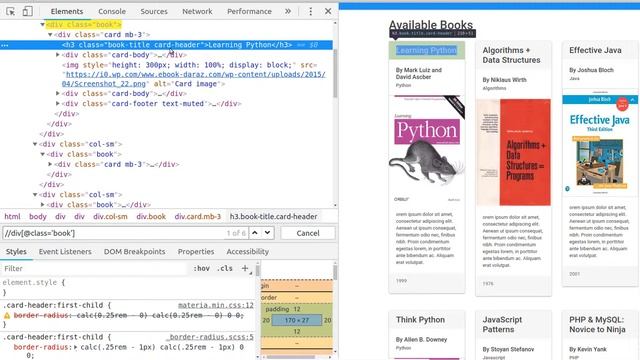Click the Effective Java cover image
Viewport: 640px width, 360px height.
click(600, 143)
